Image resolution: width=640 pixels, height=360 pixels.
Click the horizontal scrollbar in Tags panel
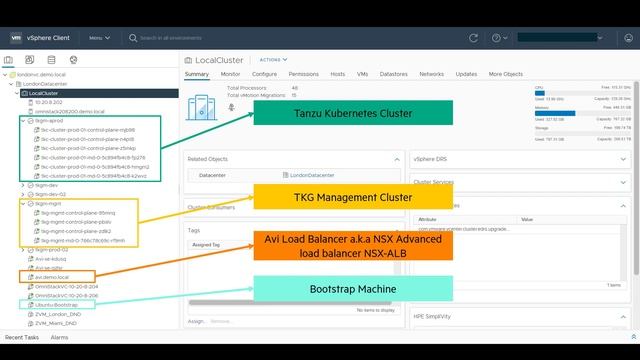tap(290, 303)
